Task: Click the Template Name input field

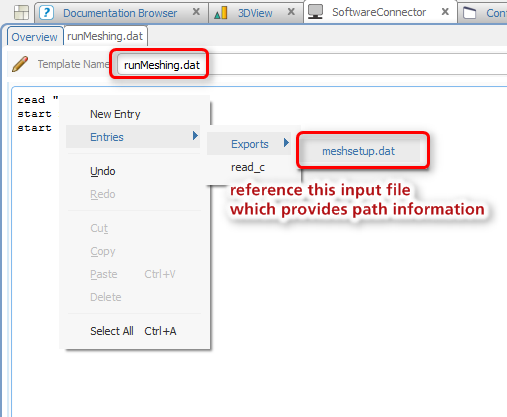Action: 313,64
